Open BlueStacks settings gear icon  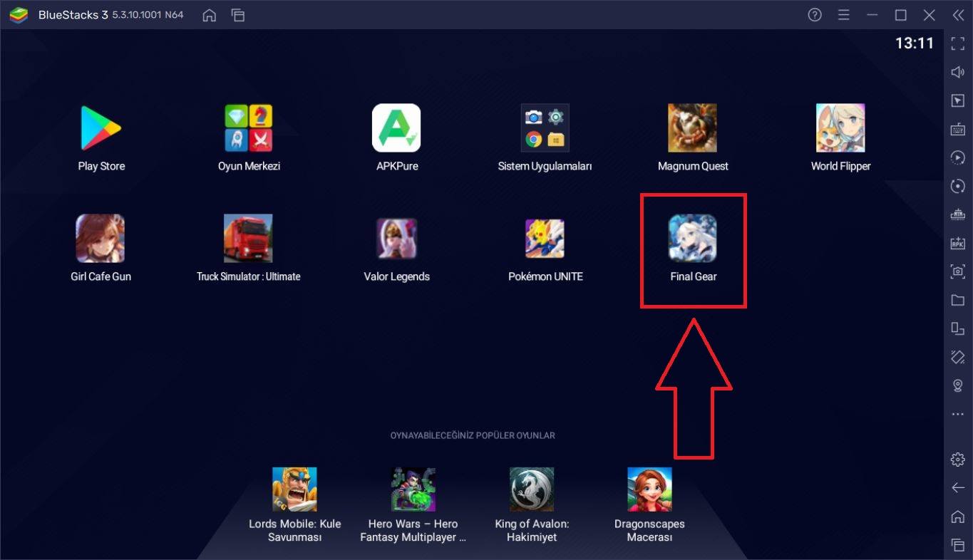tap(957, 460)
